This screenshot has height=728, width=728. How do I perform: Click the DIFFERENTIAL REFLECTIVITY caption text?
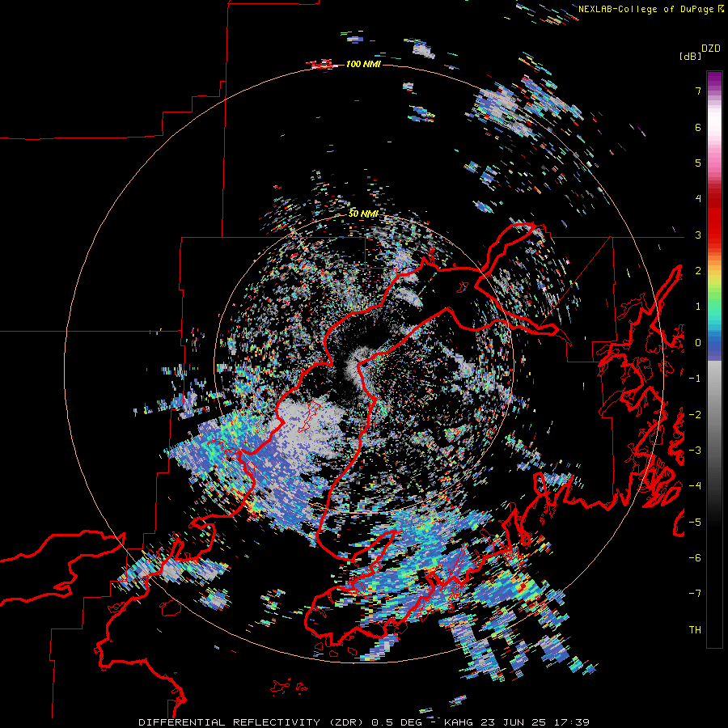[x=230, y=722]
